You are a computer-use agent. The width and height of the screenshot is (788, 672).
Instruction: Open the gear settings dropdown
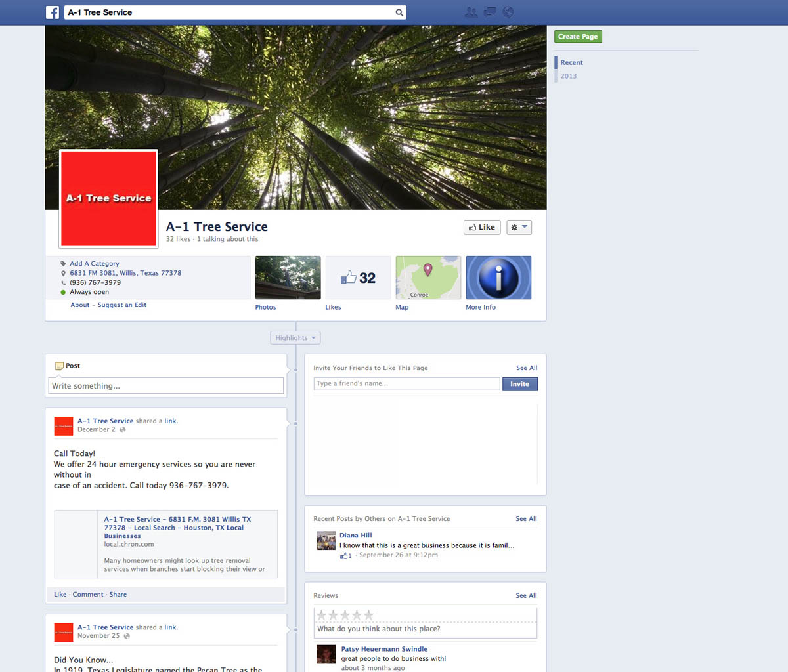519,227
